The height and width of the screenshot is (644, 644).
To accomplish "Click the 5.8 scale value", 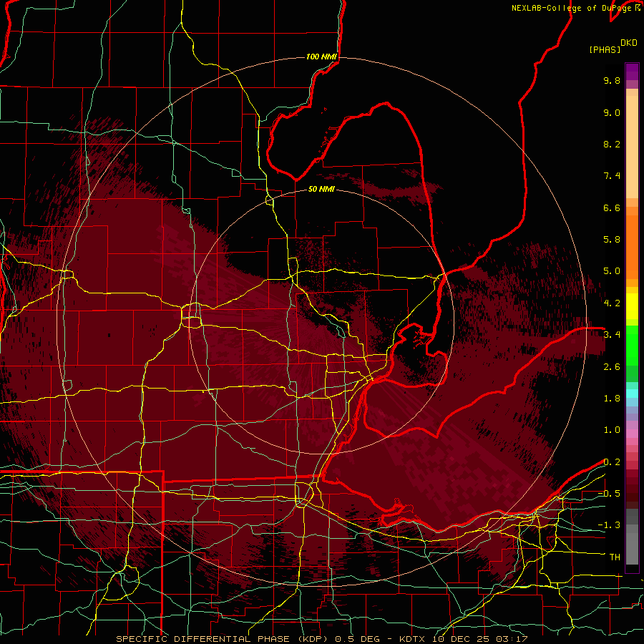I will pos(612,240).
